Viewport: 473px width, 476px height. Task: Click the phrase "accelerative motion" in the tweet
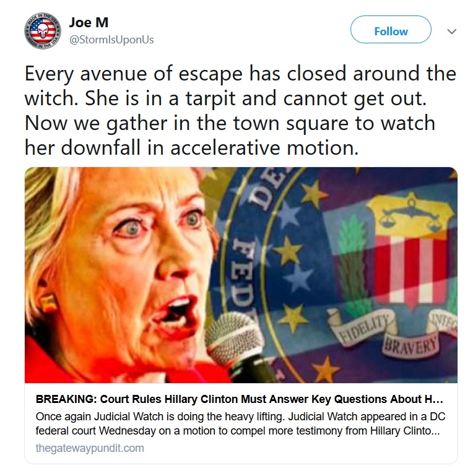pos(264,147)
